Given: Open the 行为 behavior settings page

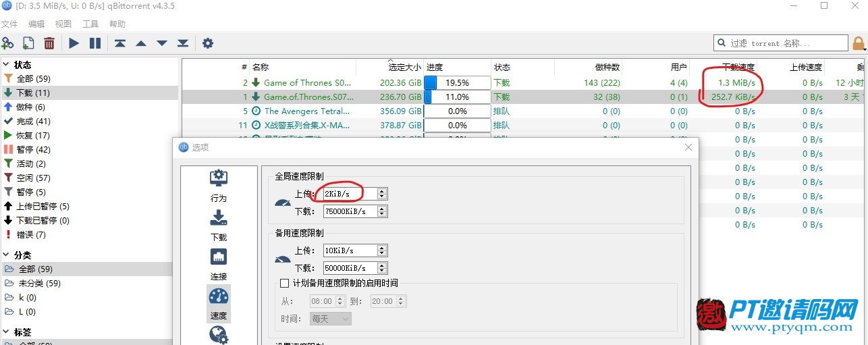Looking at the screenshot, I should click(x=219, y=186).
